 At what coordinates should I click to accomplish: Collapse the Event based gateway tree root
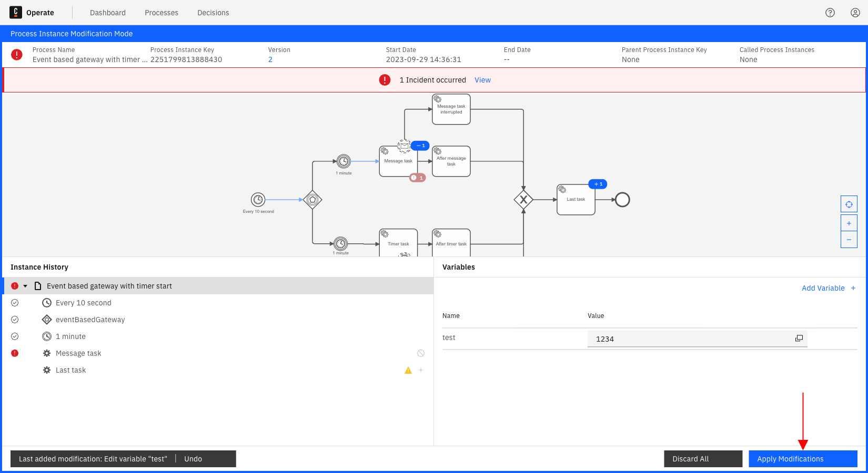(x=25, y=286)
